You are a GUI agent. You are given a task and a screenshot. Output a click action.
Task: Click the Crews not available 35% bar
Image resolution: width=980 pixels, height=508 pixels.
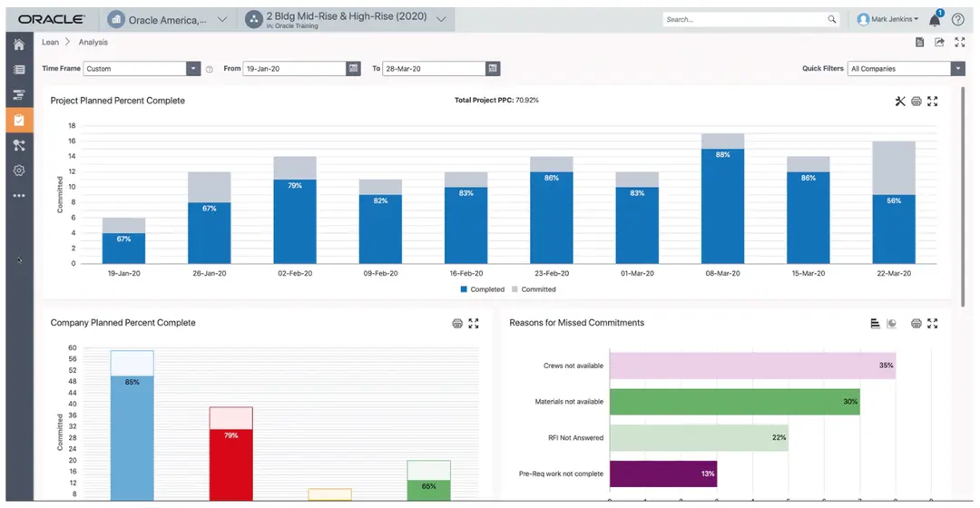pyautogui.click(x=752, y=366)
